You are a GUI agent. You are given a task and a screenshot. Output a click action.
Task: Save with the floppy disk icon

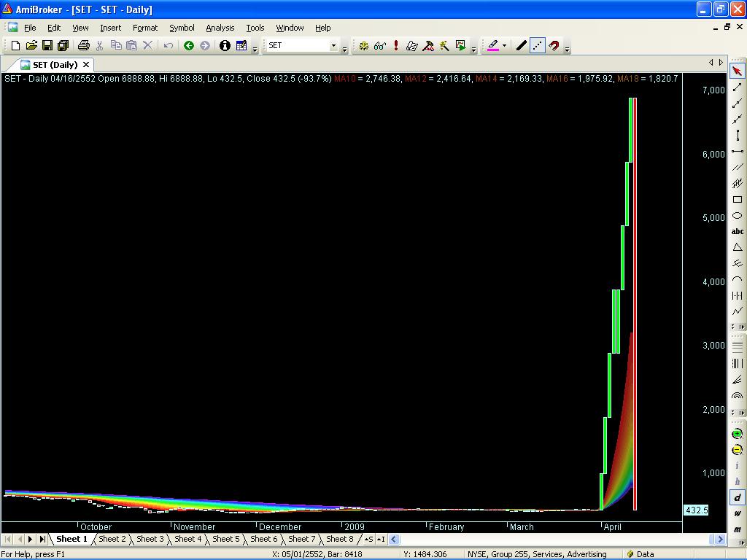(x=47, y=46)
